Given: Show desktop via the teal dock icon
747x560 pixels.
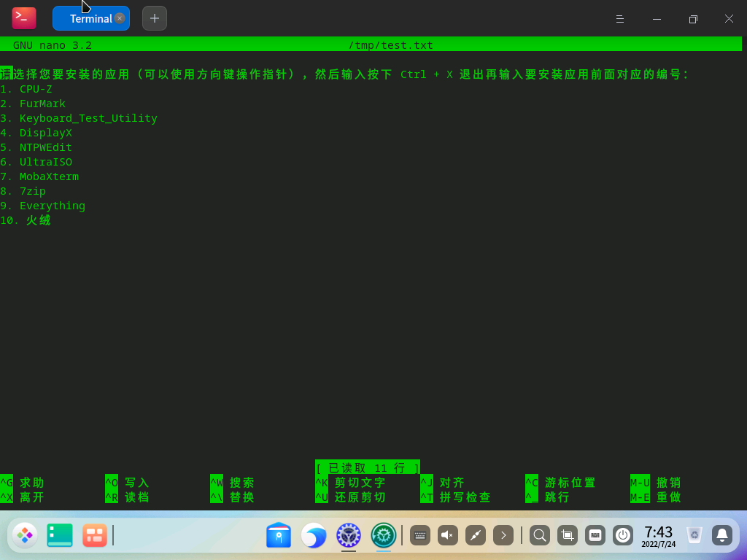Looking at the screenshot, I should pyautogui.click(x=60, y=535).
